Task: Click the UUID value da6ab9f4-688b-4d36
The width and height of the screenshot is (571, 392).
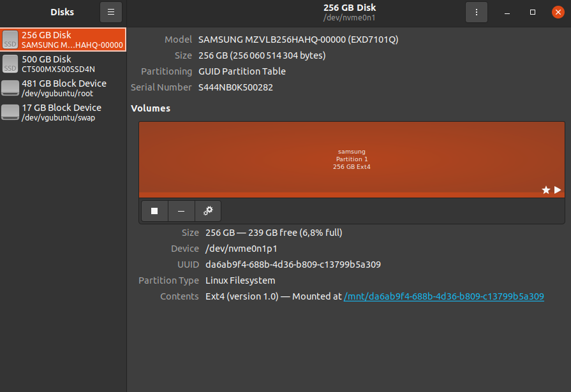Action: 293,265
